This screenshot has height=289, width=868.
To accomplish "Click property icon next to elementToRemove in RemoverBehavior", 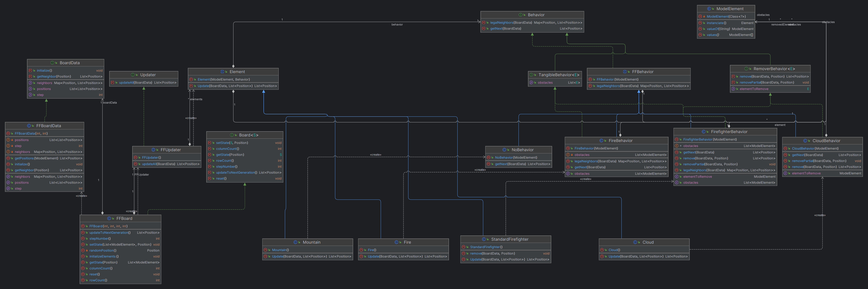I will 733,89.
